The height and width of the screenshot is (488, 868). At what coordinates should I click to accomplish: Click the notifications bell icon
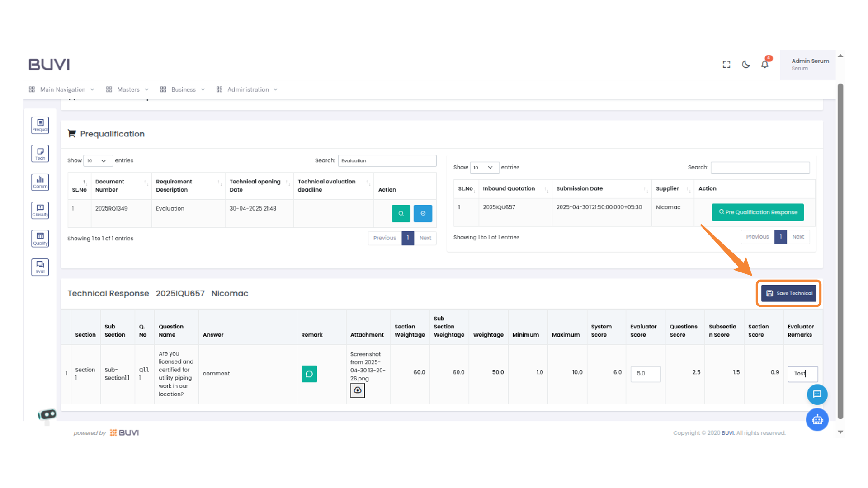point(764,64)
